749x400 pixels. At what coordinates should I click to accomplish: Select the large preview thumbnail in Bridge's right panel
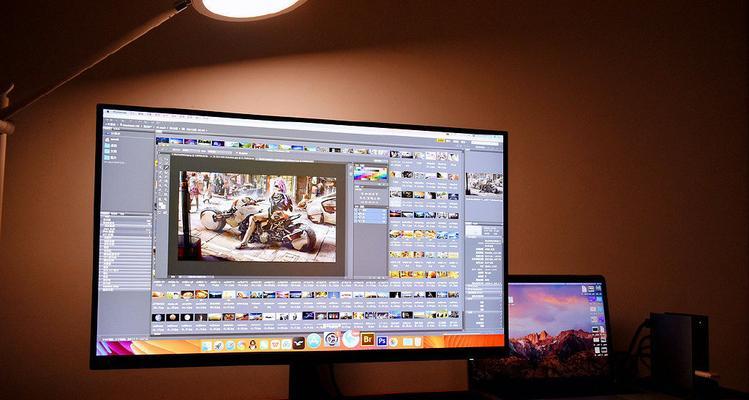click(x=484, y=185)
